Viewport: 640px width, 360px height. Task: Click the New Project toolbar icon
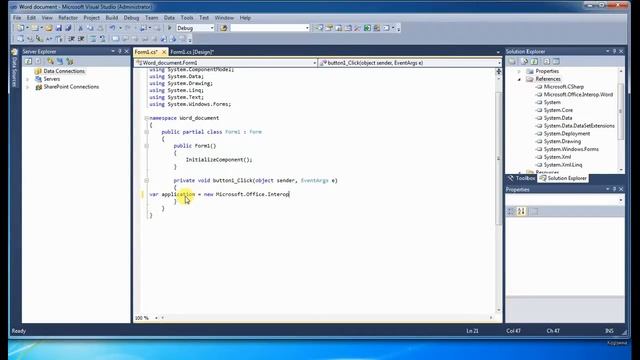click(20, 28)
